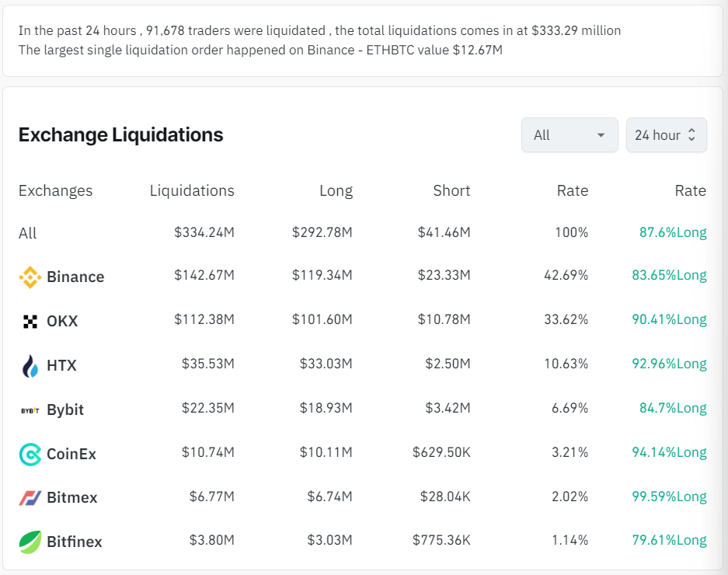Click the All row total $334.24M
Screen dimensions: 728x575
pyautogui.click(x=204, y=232)
